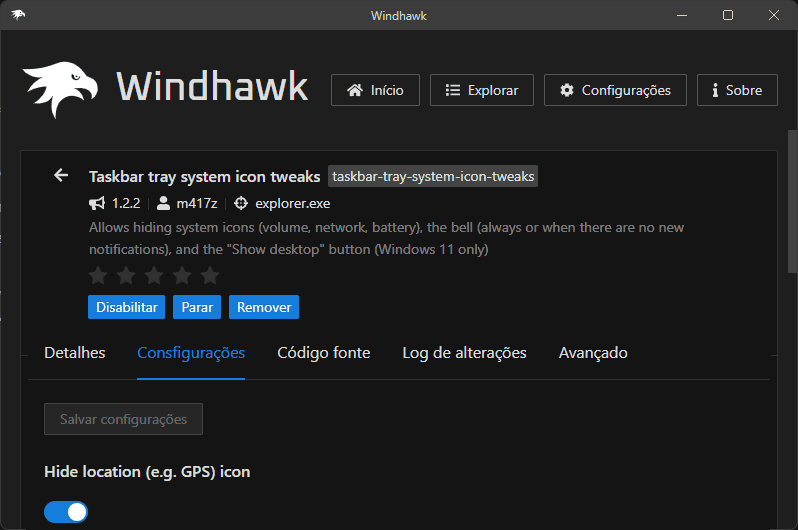The image size is (798, 530).
Task: Rate the mod four stars
Action: pos(182,276)
